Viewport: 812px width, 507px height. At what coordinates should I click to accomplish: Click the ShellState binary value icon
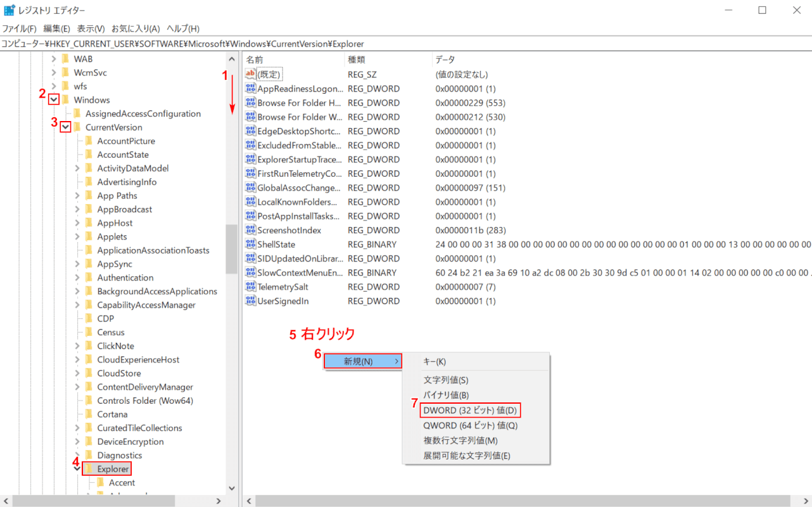(250, 245)
